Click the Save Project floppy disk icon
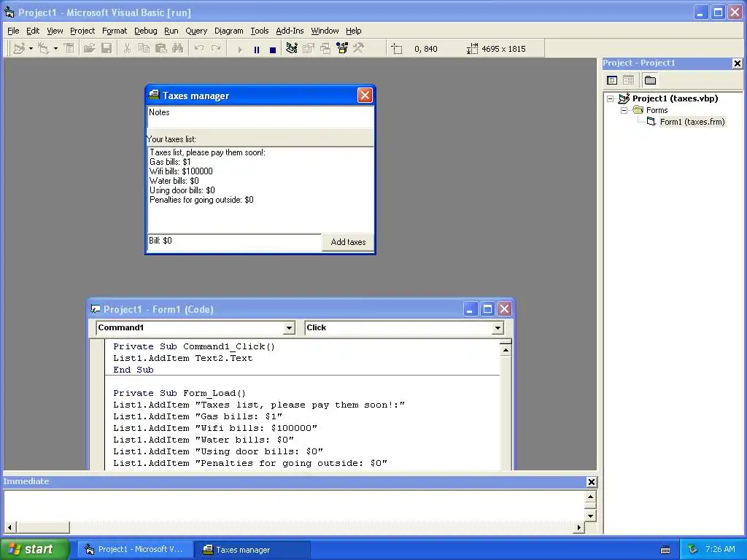This screenshot has height=560, width=747. point(107,48)
